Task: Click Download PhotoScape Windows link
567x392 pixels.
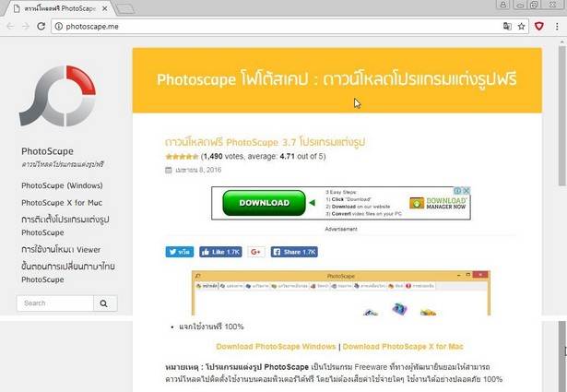Action: coord(276,347)
